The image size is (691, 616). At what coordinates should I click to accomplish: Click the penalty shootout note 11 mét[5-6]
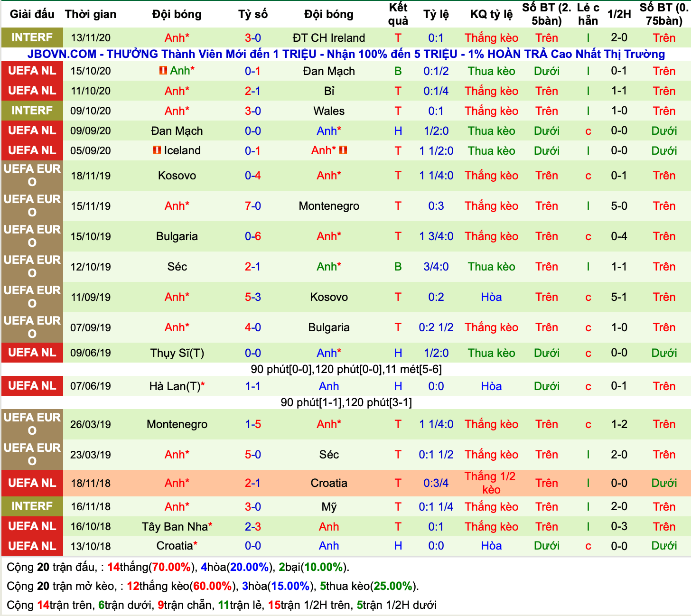coord(413,369)
